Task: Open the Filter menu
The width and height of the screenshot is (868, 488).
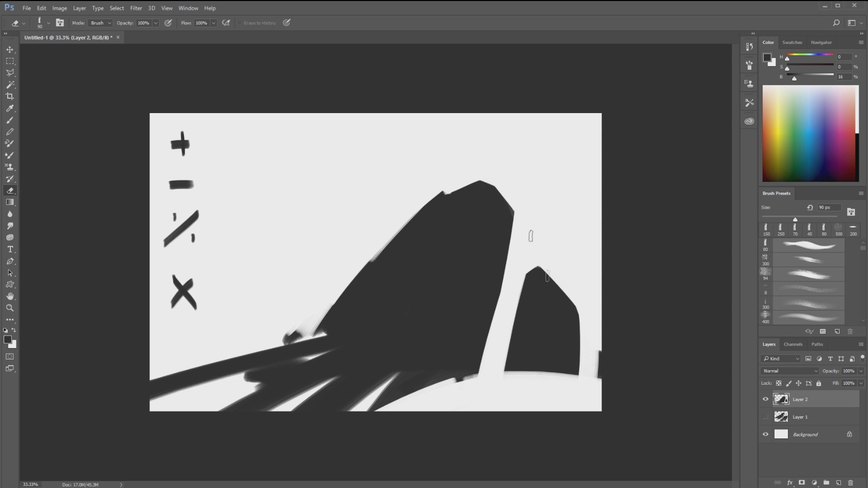Action: click(136, 8)
